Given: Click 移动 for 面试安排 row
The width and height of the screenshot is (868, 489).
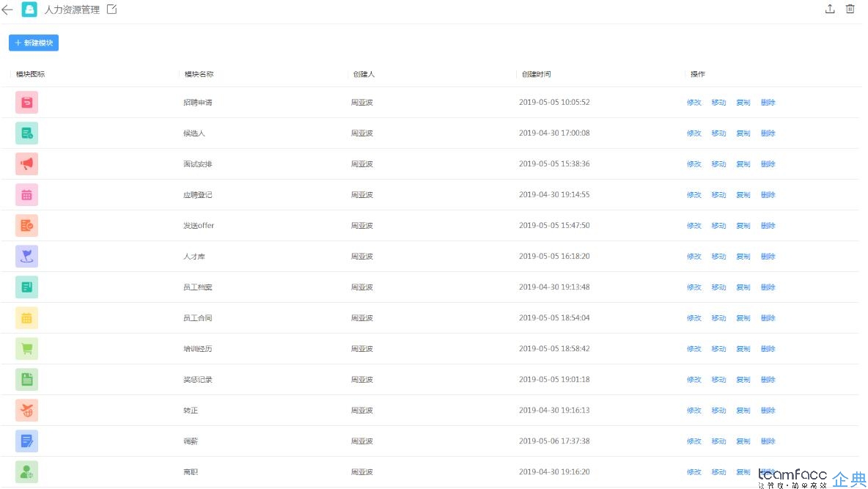Looking at the screenshot, I should pos(718,164).
